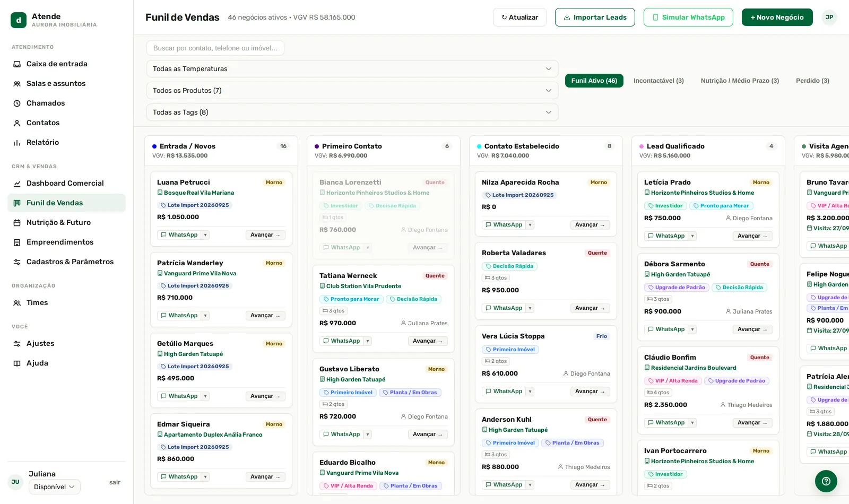The image size is (849, 504).
Task: Open the Todas as Tags (8) dropdown
Action: [x=352, y=112]
